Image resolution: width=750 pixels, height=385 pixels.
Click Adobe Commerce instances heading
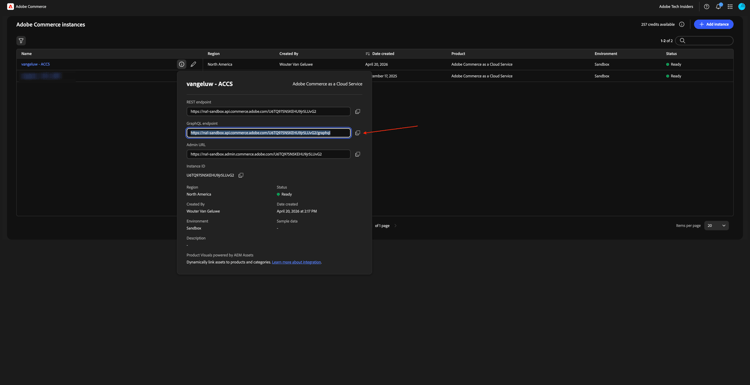pyautogui.click(x=51, y=24)
